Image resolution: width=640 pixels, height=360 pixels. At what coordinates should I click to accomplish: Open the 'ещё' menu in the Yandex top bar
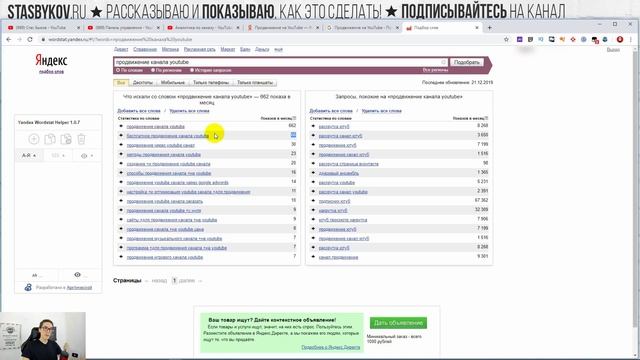pos(278,49)
